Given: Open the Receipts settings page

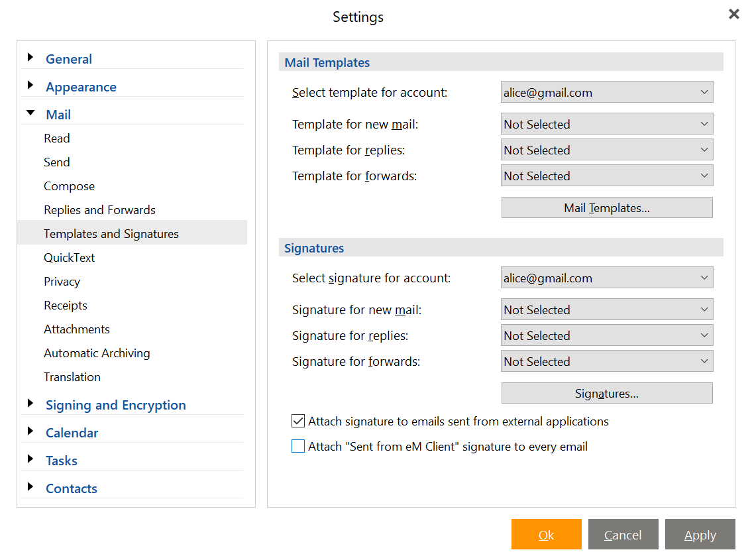Looking at the screenshot, I should pos(65,306).
